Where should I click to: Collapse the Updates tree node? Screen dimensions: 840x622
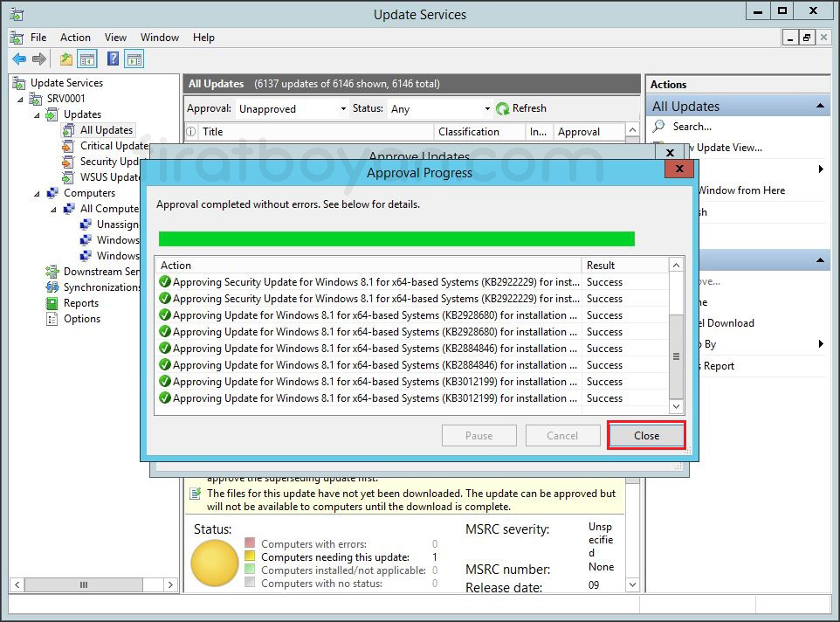pos(37,114)
